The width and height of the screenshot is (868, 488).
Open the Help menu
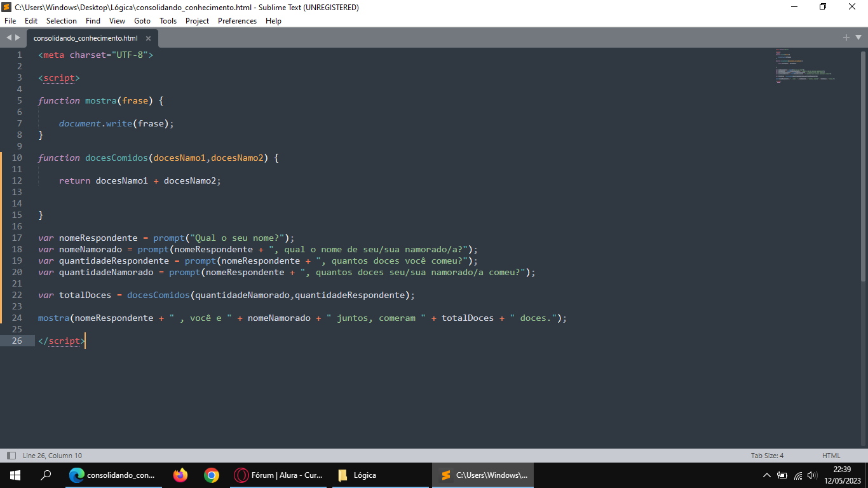(x=273, y=21)
